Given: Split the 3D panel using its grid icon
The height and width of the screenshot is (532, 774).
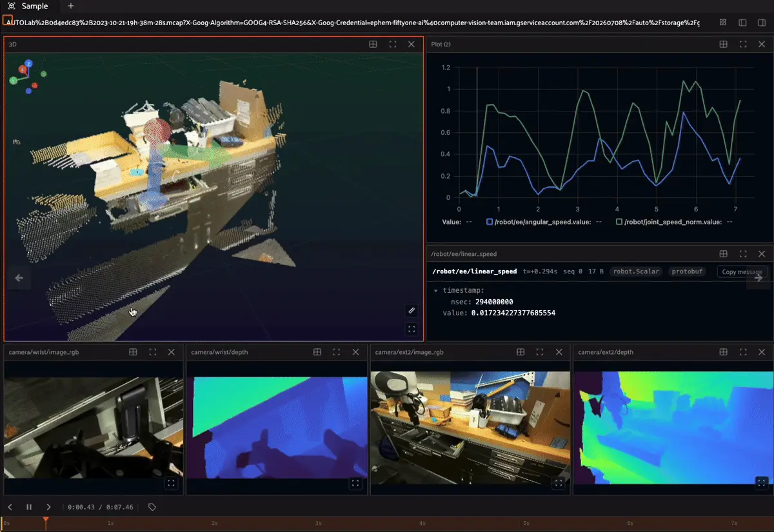Looking at the screenshot, I should click(373, 44).
